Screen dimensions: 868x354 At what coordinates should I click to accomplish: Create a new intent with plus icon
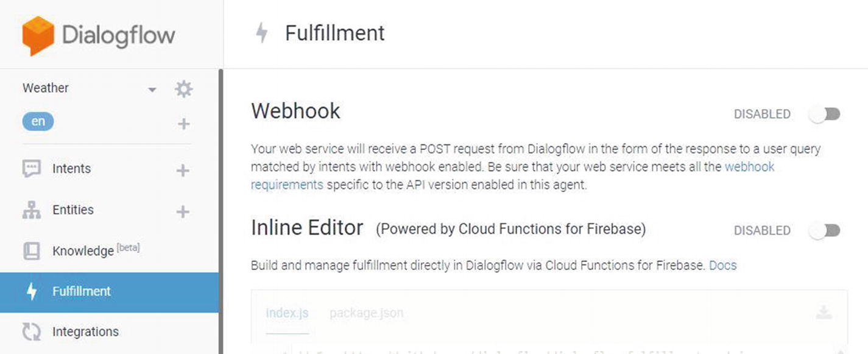183,171
